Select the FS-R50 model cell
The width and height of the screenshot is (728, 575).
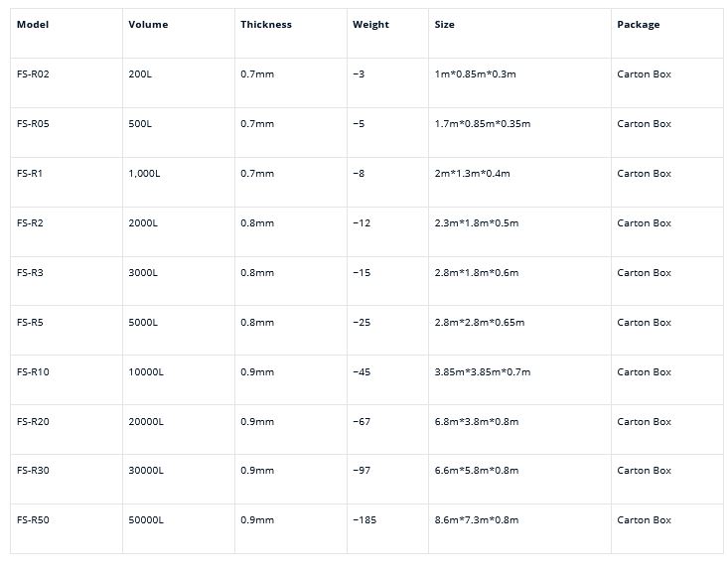[33, 520]
